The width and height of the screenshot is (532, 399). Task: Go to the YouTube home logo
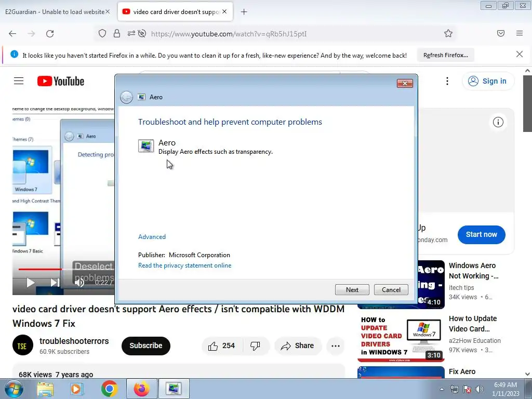point(61,82)
